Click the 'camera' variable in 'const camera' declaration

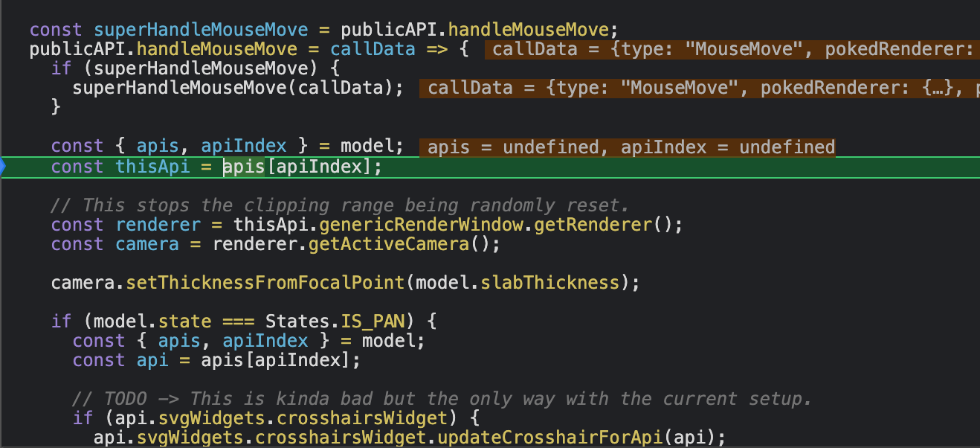click(x=147, y=244)
